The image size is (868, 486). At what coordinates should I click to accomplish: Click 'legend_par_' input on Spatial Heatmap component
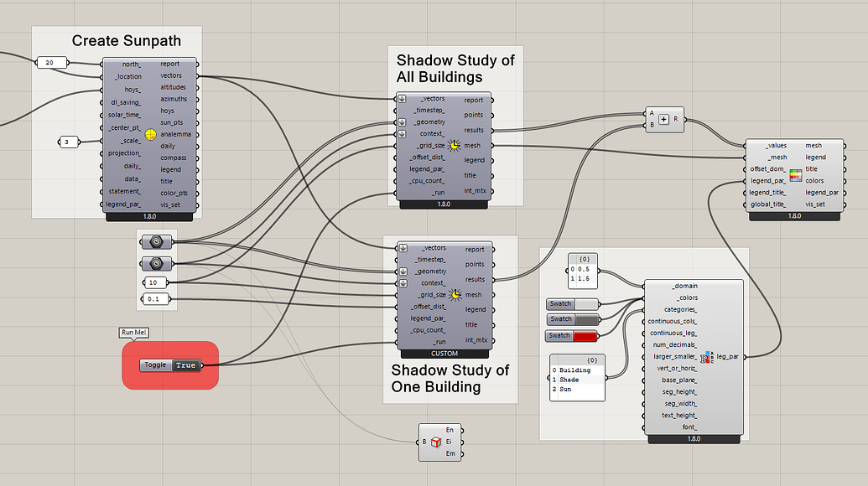point(768,181)
